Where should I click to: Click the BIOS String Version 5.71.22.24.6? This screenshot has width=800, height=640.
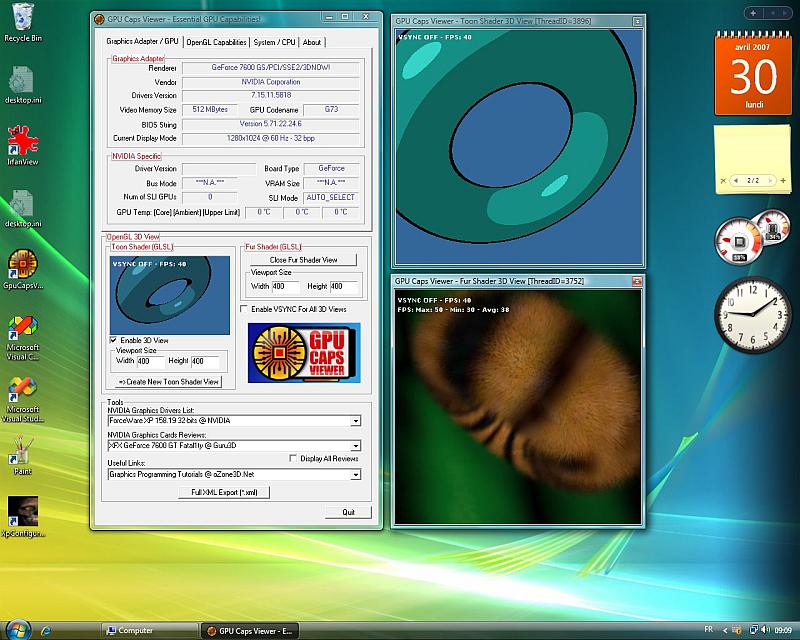pos(270,124)
